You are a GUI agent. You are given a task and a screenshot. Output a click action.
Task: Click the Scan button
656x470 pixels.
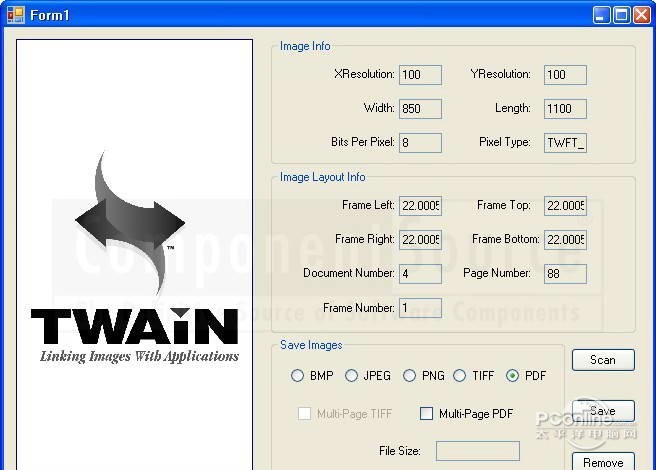click(x=603, y=360)
